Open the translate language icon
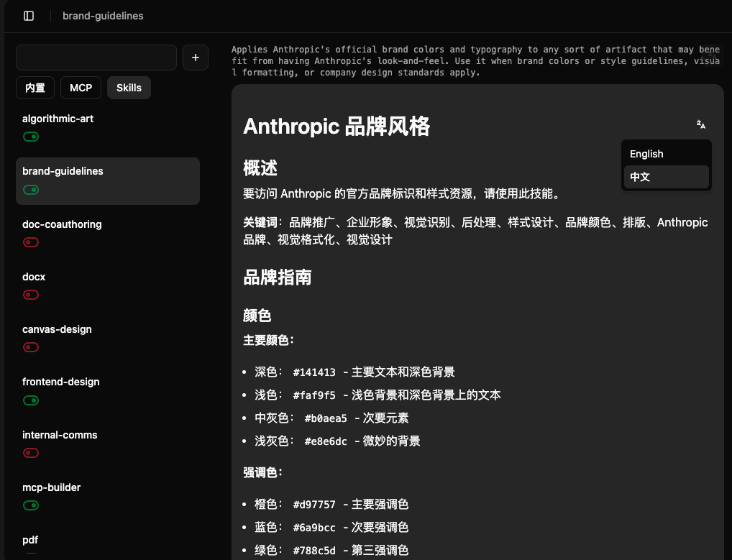The height and width of the screenshot is (560, 732). tap(700, 124)
